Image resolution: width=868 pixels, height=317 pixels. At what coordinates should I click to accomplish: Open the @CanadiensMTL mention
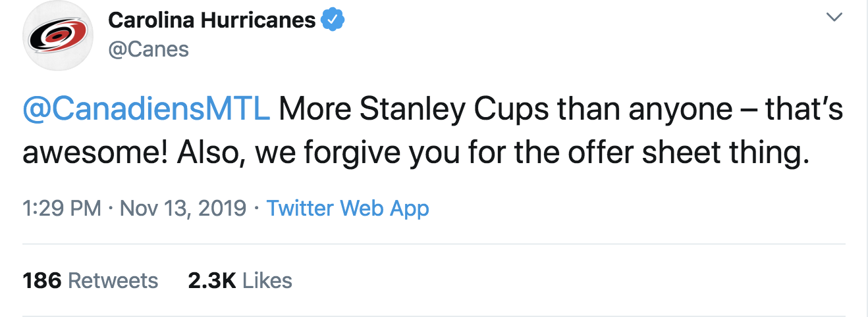[x=146, y=110]
